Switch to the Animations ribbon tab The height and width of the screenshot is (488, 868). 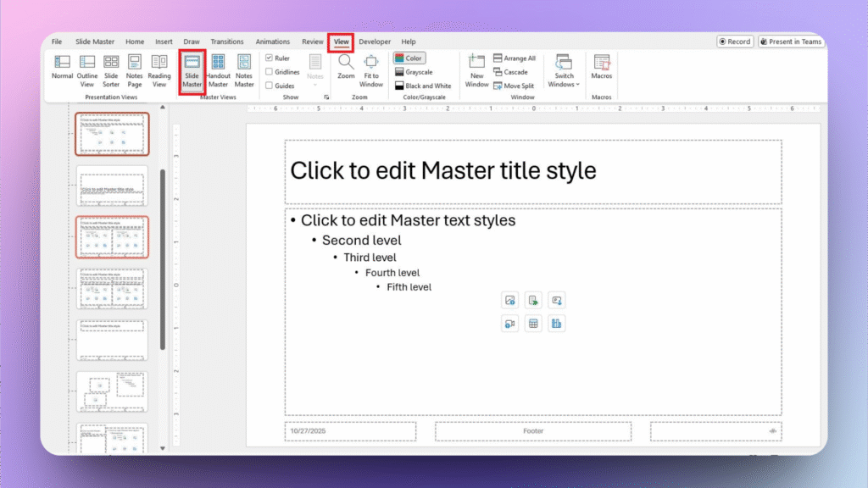pos(272,41)
